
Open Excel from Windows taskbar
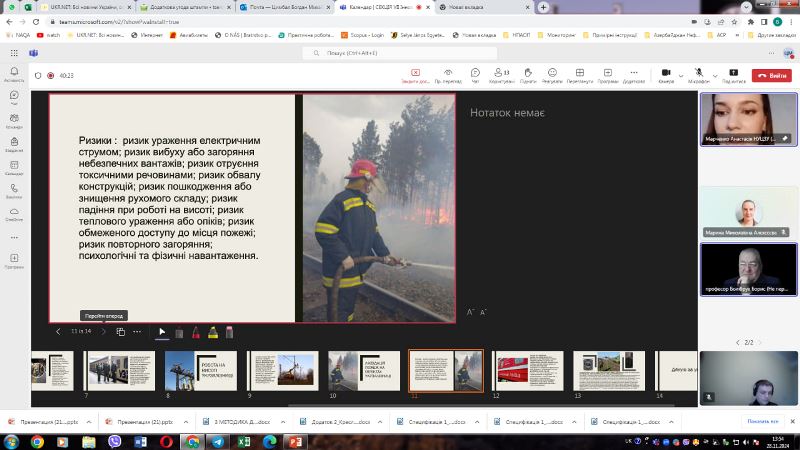[x=244, y=442]
